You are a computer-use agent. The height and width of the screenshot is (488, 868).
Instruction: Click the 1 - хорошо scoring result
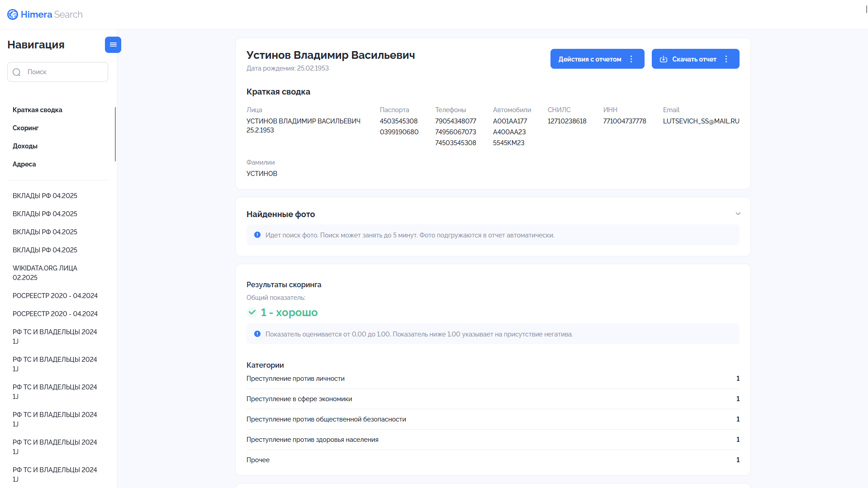pos(289,313)
